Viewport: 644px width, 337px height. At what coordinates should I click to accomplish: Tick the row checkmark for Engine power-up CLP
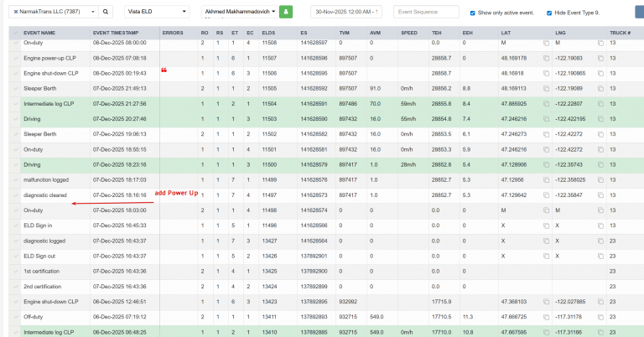(16, 59)
